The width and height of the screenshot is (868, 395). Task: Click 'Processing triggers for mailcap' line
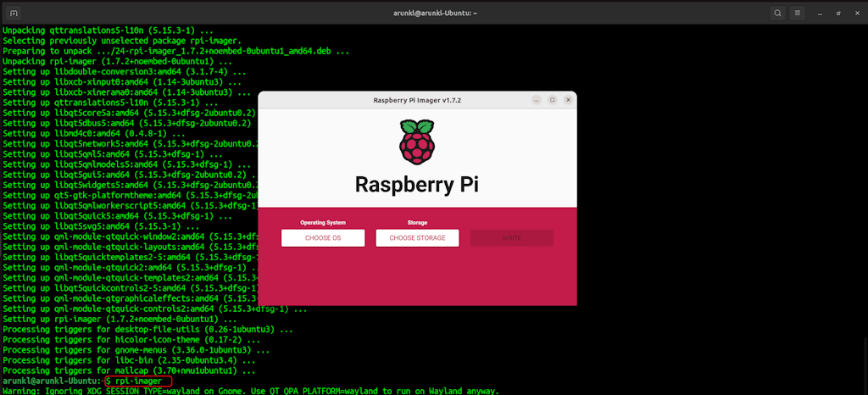[129, 370]
